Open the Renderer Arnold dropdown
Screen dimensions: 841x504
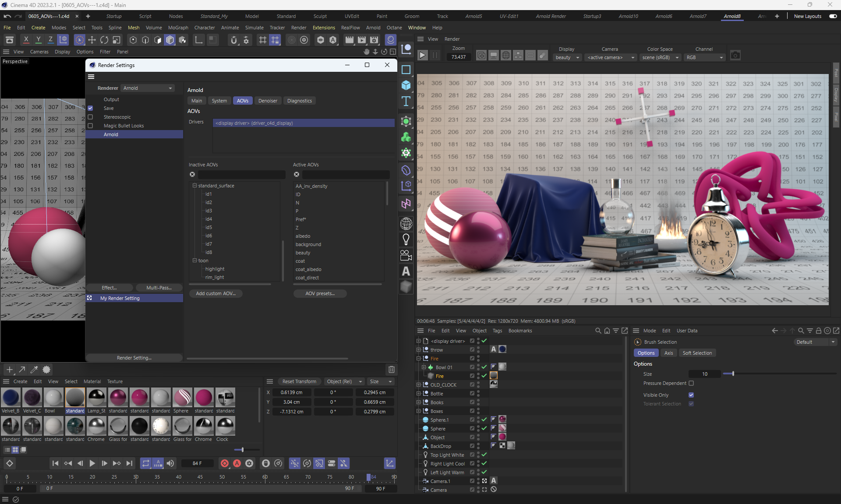tap(148, 88)
